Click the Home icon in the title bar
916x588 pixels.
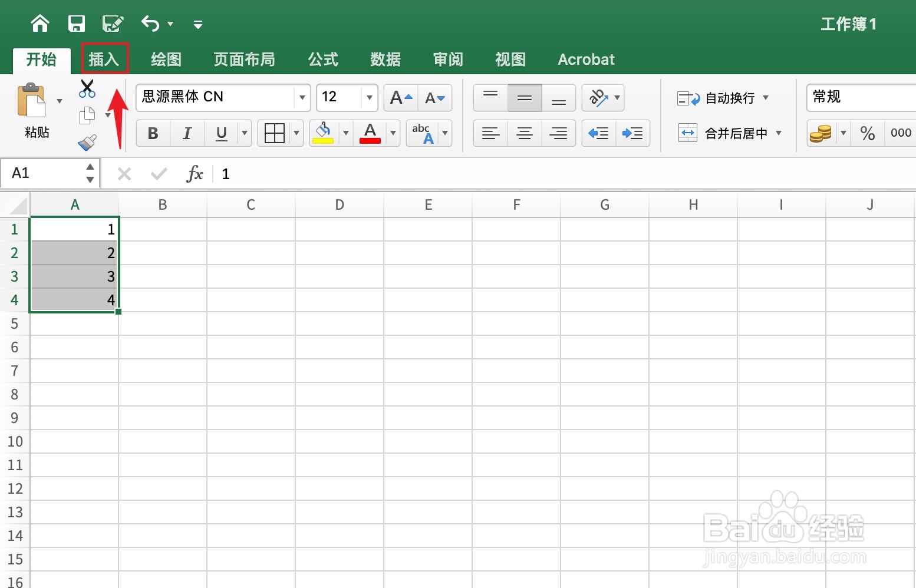tap(40, 24)
